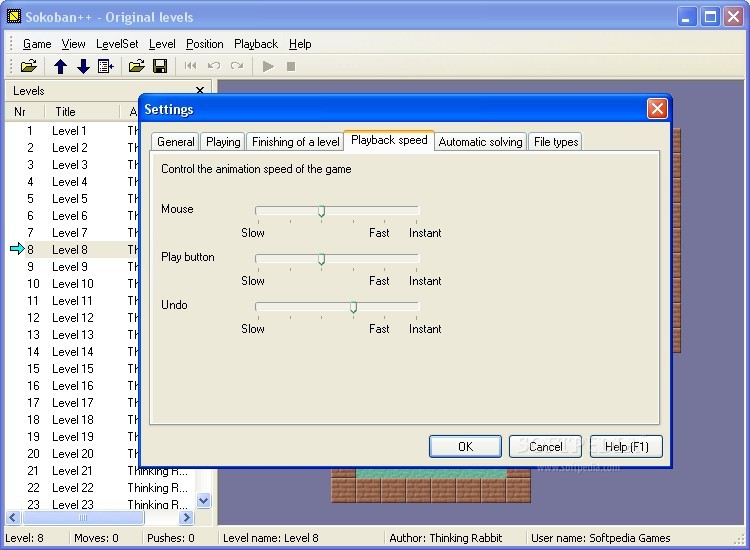Image resolution: width=750 pixels, height=550 pixels.
Task: Close the Settings dialog with red X
Action: [657, 109]
